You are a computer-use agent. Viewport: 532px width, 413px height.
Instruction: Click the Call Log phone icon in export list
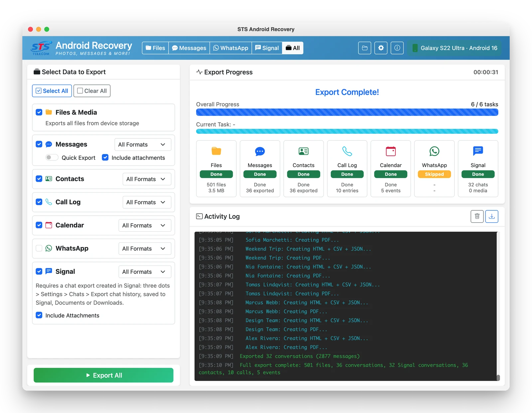[x=49, y=202]
